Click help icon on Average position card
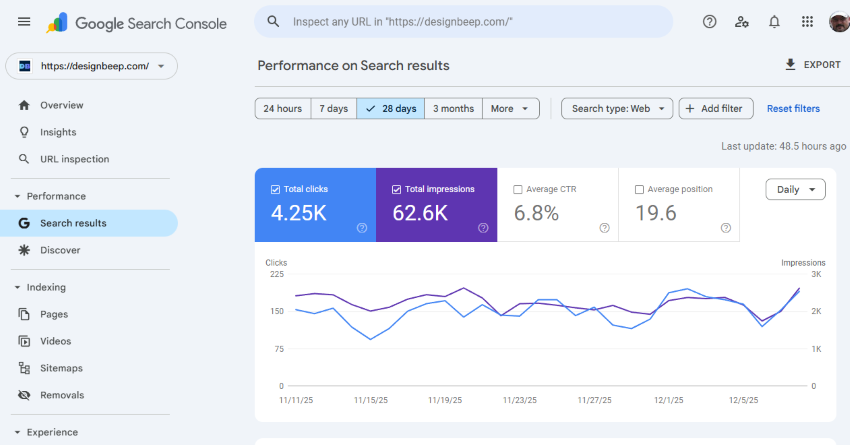The width and height of the screenshot is (850, 445). tap(726, 228)
